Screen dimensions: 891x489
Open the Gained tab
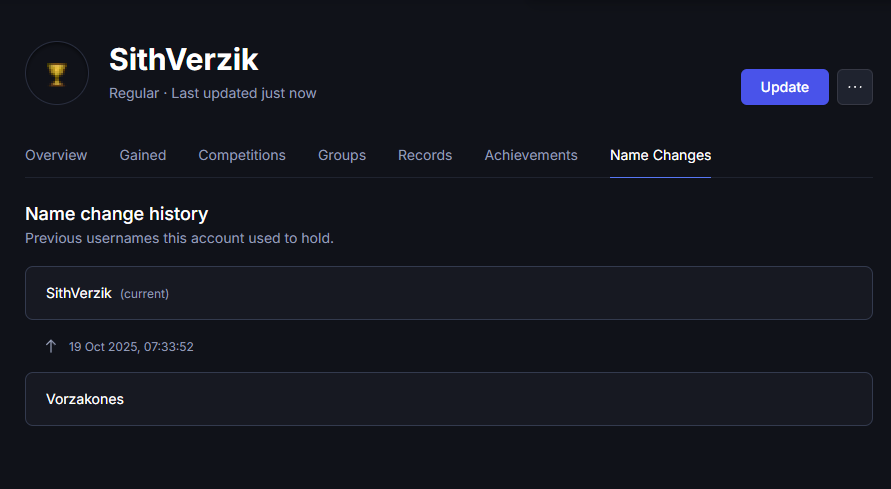[x=143, y=155]
